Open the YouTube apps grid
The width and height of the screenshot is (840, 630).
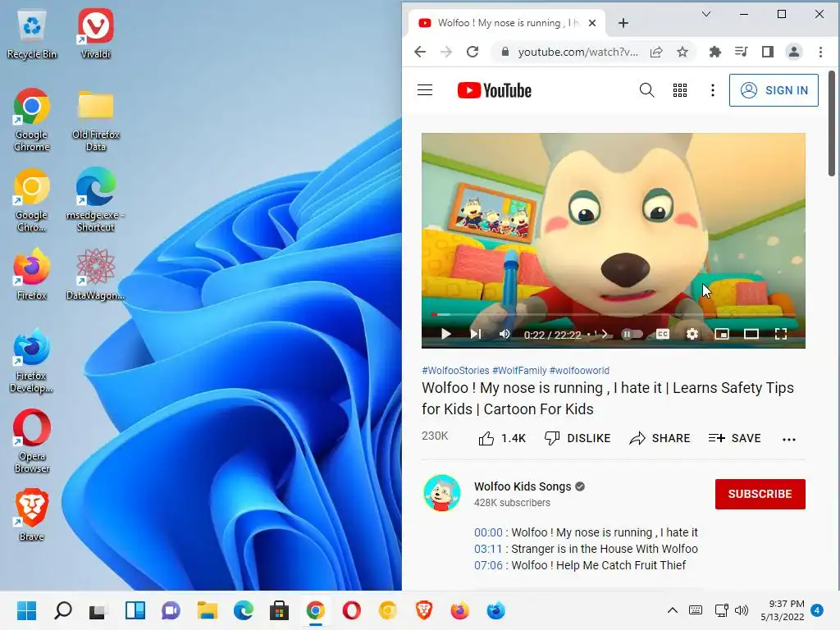pos(680,90)
